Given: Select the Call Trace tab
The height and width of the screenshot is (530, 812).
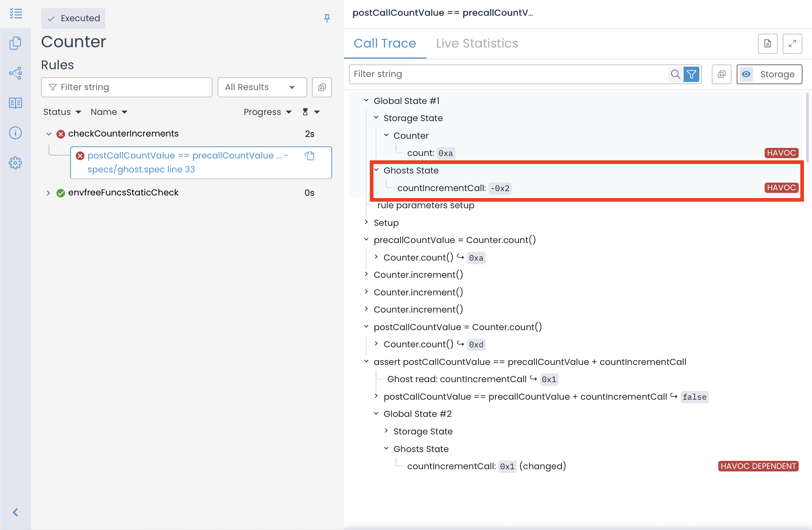Looking at the screenshot, I should point(385,44).
